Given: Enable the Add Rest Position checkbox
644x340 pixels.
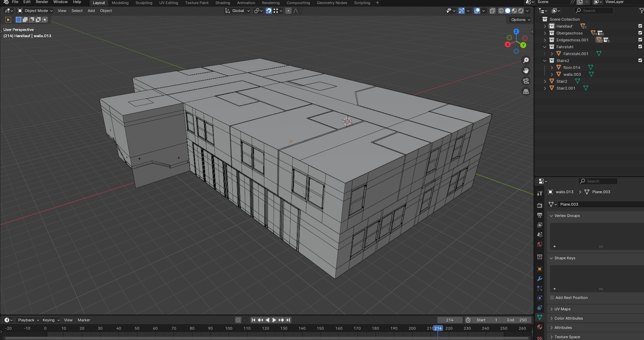Looking at the screenshot, I should coord(552,298).
